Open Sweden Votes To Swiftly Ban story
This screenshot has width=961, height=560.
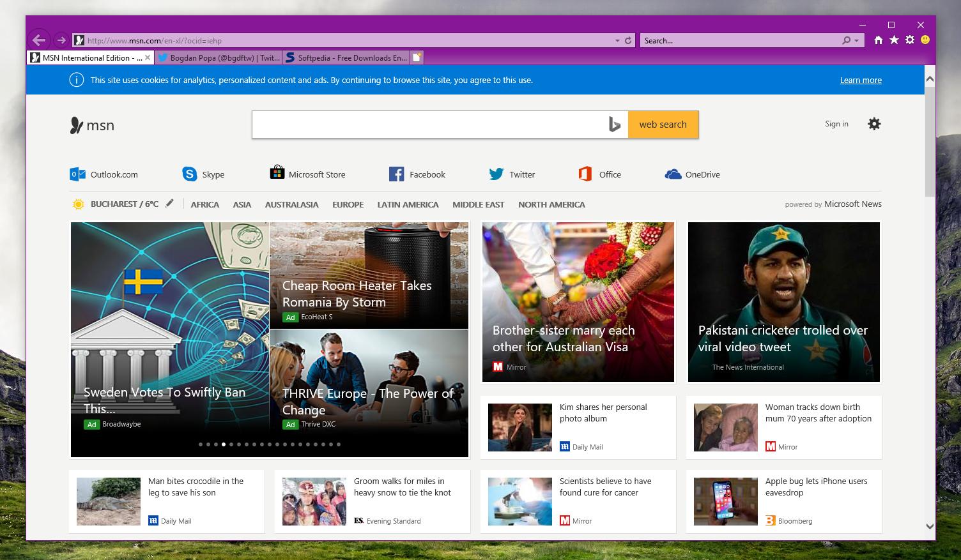(170, 340)
